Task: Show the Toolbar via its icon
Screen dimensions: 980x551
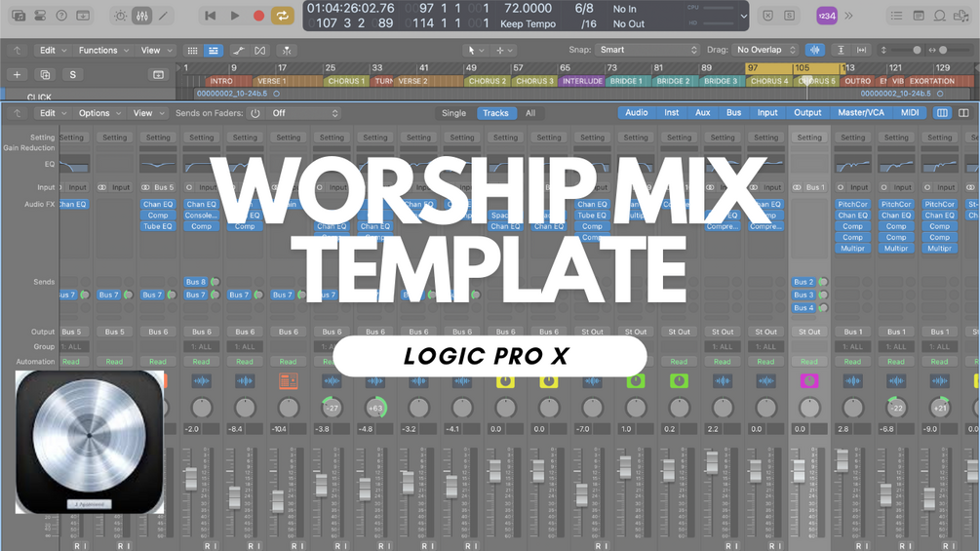Action: point(83,16)
